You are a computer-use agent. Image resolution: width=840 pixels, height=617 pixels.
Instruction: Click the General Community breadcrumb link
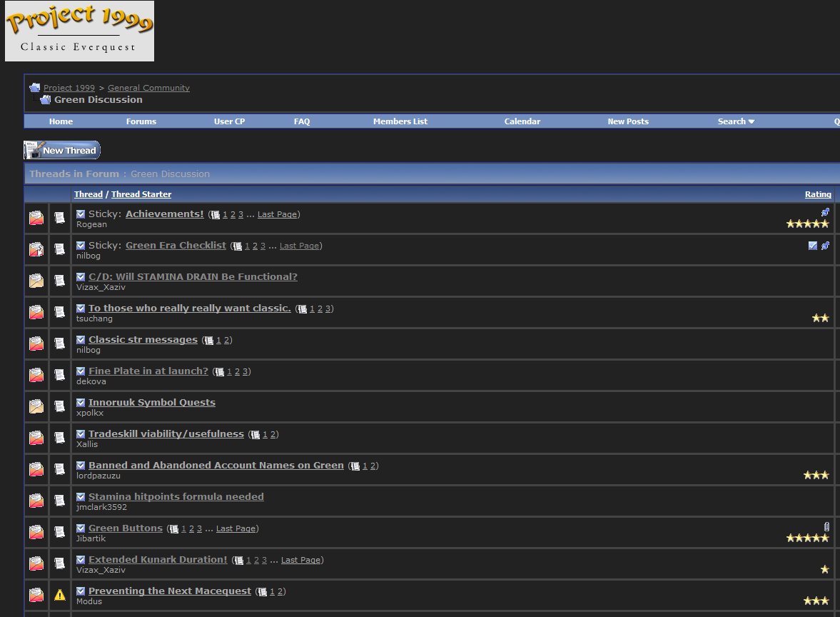click(148, 88)
